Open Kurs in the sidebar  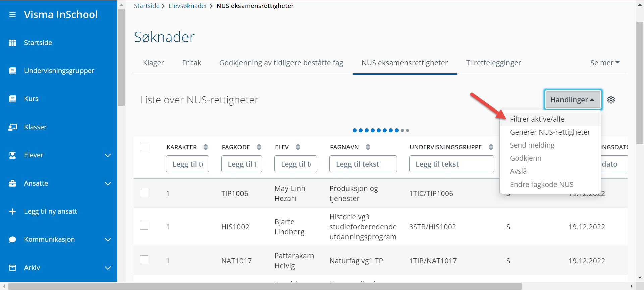(x=31, y=99)
